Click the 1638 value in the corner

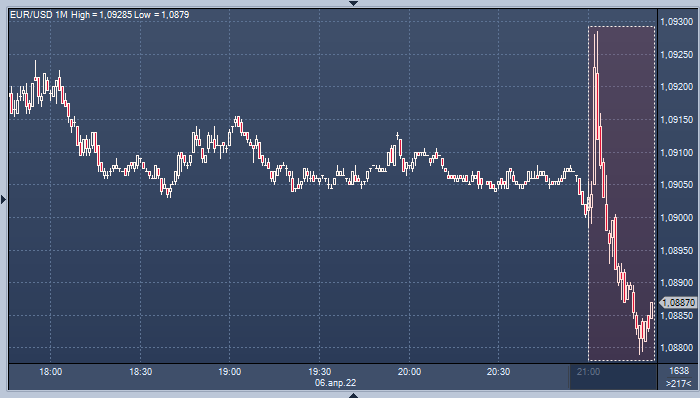tap(679, 371)
